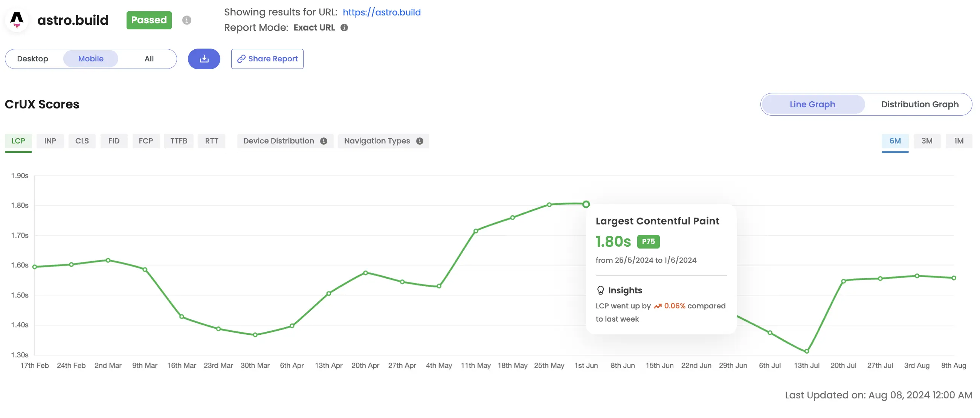Screen dimensions: 980x418
Task: Click the Share Report button
Action: pos(267,59)
